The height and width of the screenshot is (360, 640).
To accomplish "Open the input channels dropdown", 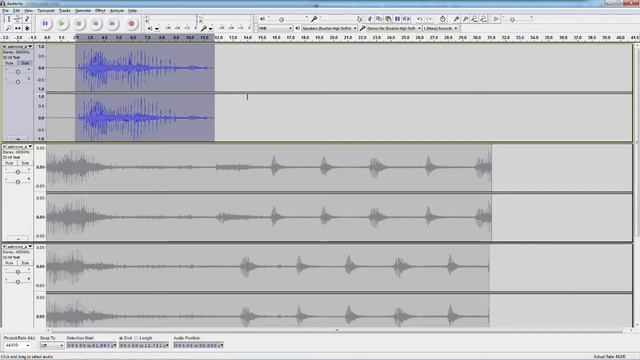I will tap(441, 28).
